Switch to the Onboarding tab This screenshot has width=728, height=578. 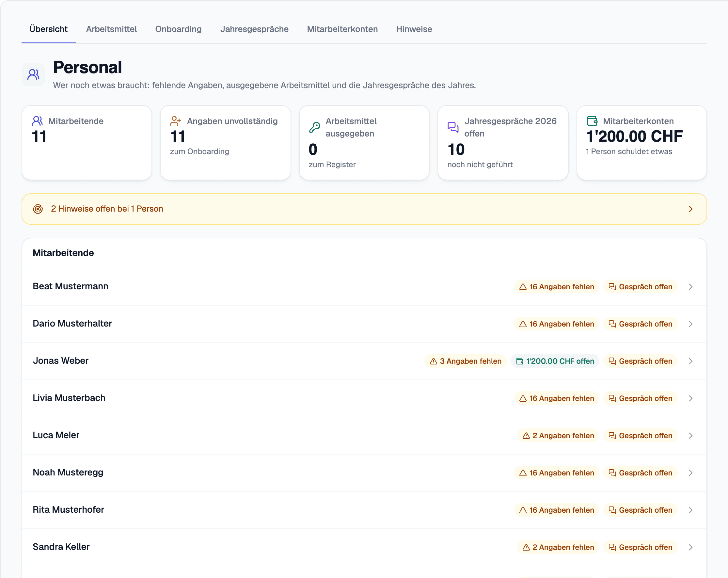pyautogui.click(x=178, y=29)
